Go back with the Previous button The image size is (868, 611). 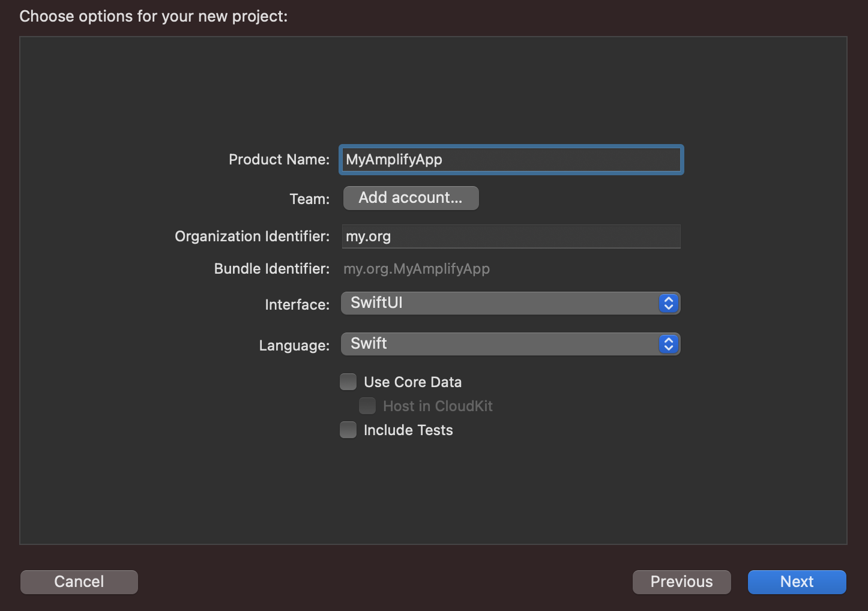[681, 582]
